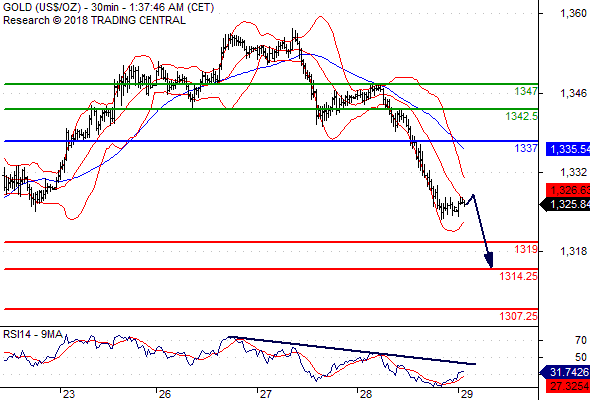Image resolution: width=590 pixels, height=400 pixels.
Task: Select the blue price tag 1,335.54
Action: click(568, 149)
